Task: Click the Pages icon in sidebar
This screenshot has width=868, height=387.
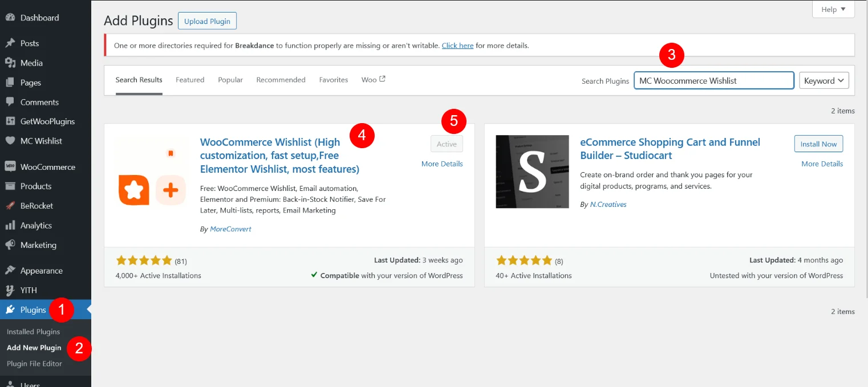Action: coord(10,83)
